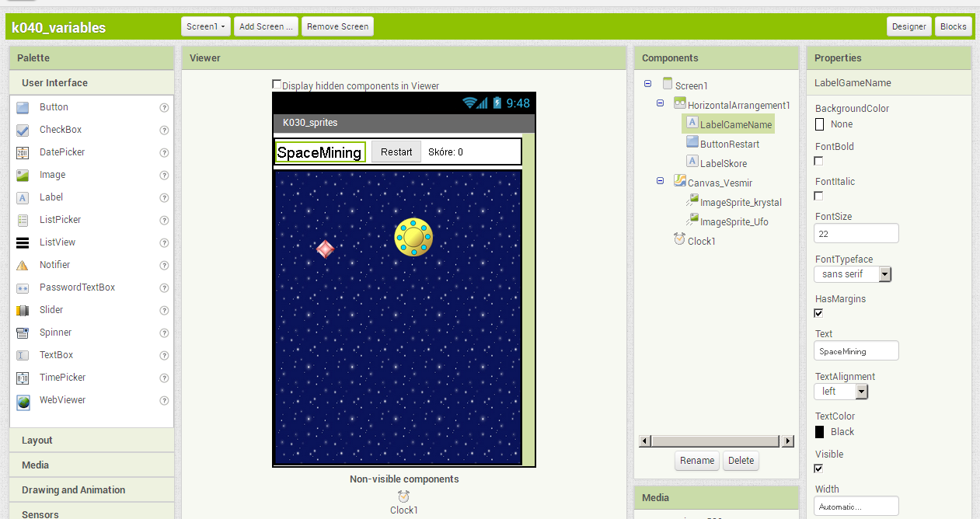Click the PasswordTextBox palette icon
This screenshot has width=980, height=519.
23,287
